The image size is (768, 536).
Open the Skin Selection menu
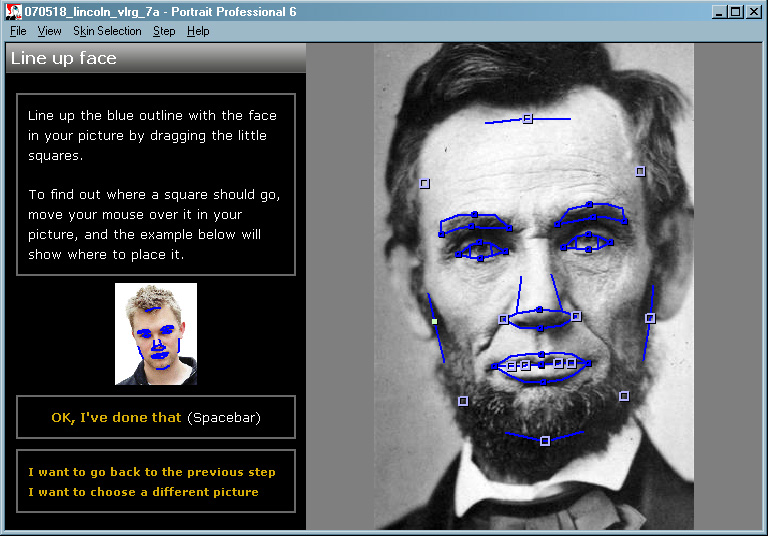(x=107, y=31)
